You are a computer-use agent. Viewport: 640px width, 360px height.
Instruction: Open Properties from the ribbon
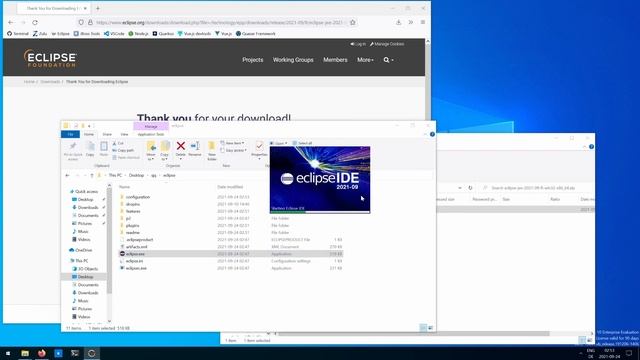click(x=259, y=149)
